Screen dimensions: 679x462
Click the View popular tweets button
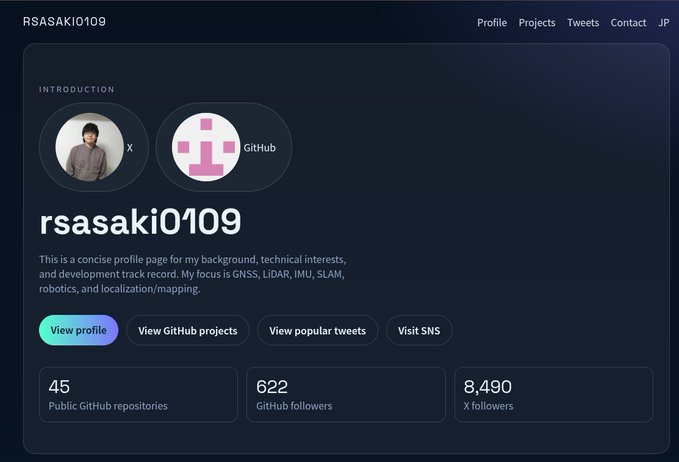click(317, 330)
